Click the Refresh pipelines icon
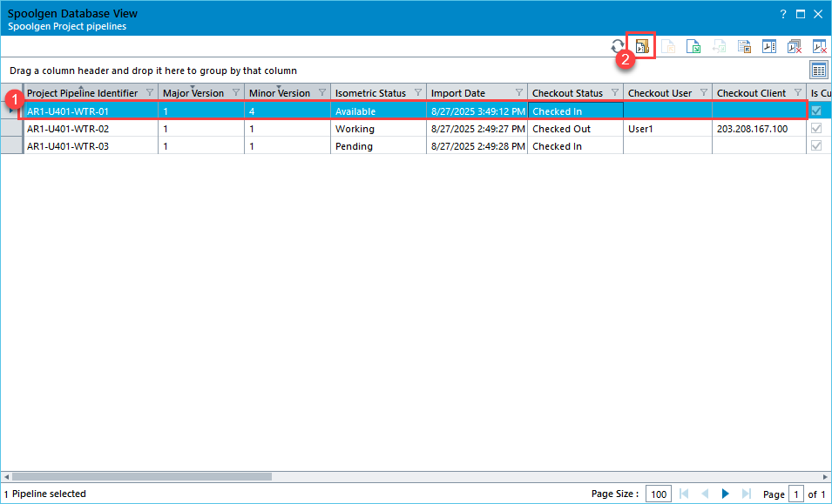The width and height of the screenshot is (832, 504). click(x=618, y=47)
